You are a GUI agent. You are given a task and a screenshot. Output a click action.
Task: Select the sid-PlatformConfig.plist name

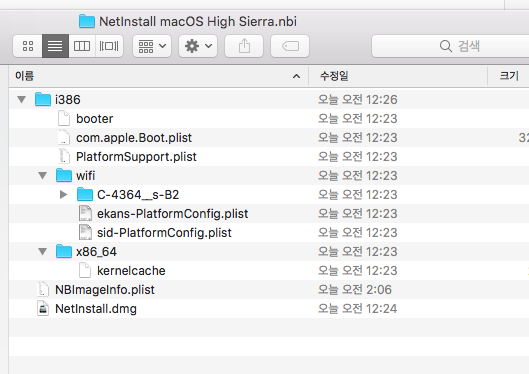pos(164,233)
